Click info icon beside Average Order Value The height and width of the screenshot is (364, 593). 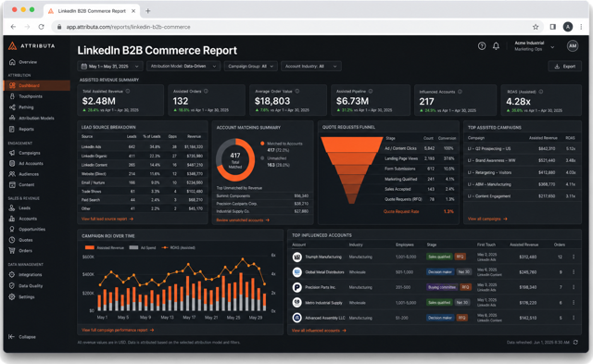[297, 91]
